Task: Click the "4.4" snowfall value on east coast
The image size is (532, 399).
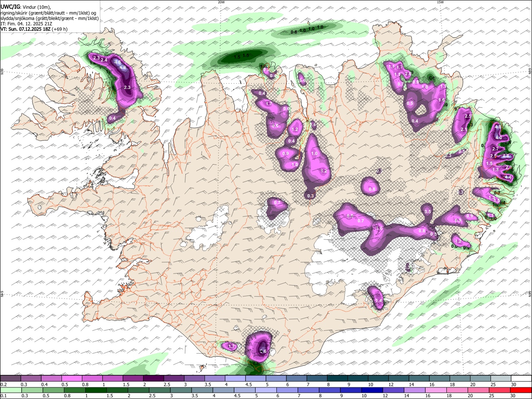Action: coord(507,177)
